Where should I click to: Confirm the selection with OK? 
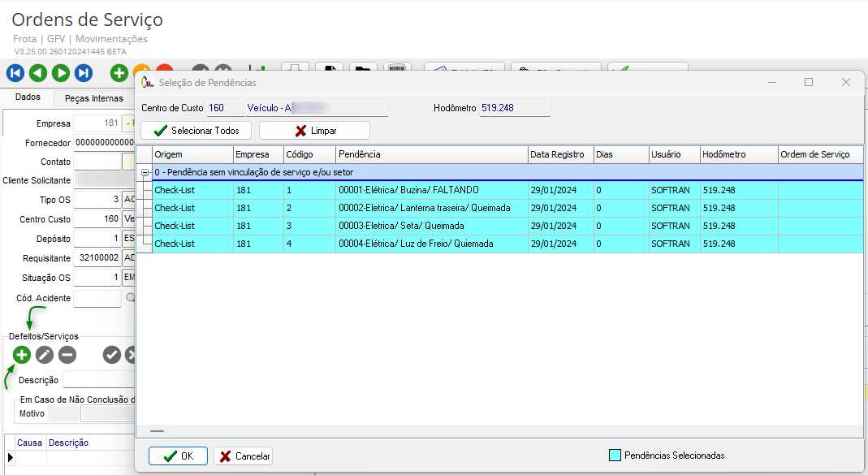(x=178, y=456)
